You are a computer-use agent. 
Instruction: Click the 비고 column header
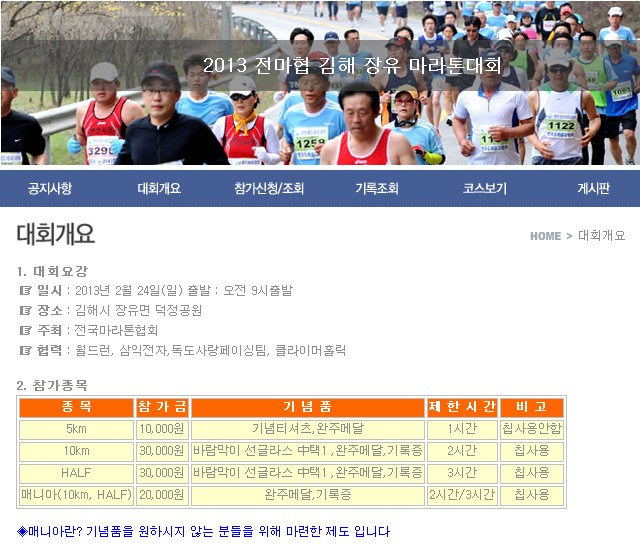[532, 407]
